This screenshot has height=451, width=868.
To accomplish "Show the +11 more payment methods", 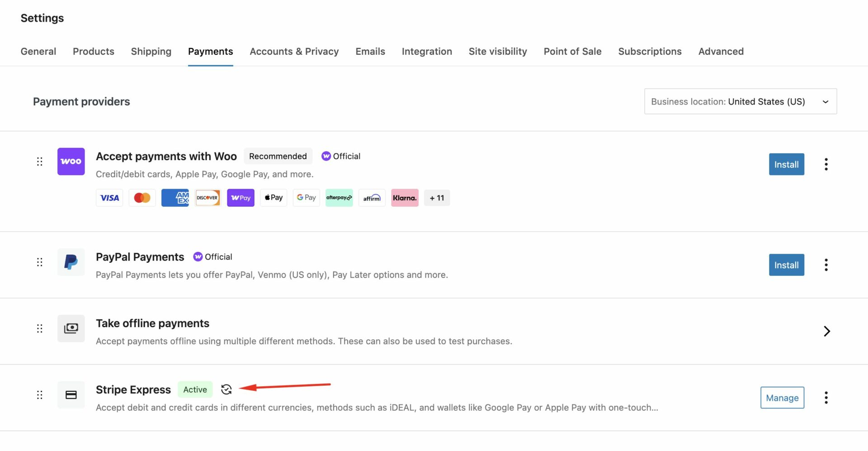I will tap(437, 198).
